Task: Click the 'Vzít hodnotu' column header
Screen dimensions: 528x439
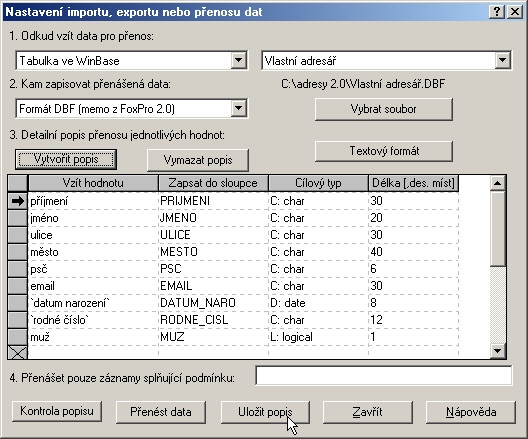Action: pos(93,183)
